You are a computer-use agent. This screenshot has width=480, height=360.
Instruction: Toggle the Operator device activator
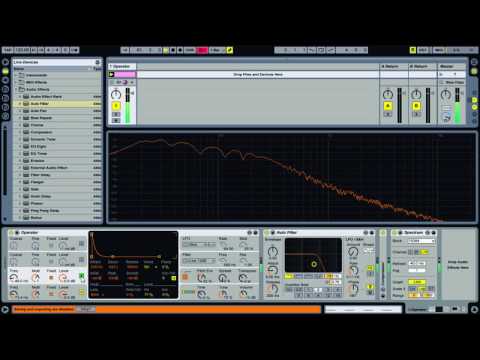(x=11, y=232)
